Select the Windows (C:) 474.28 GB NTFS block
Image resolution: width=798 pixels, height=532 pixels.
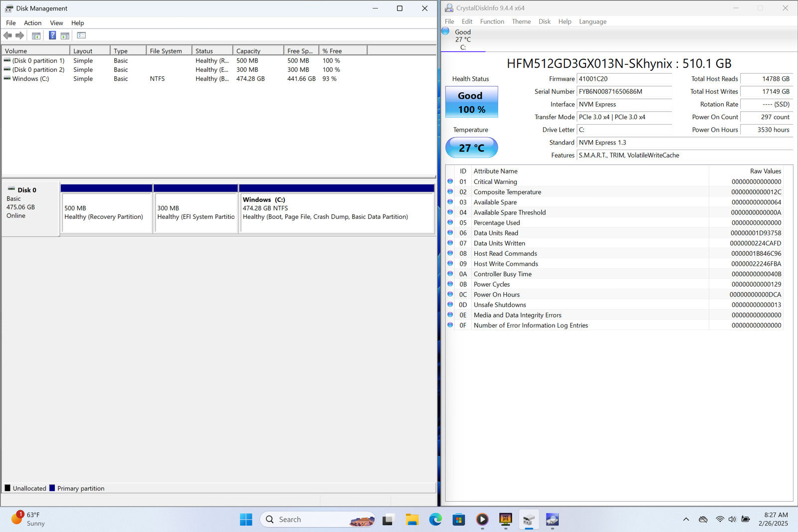pyautogui.click(x=337, y=213)
